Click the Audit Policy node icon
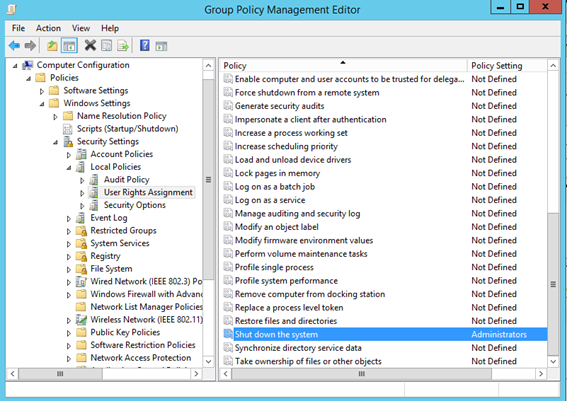The image size is (567, 401). coord(94,179)
